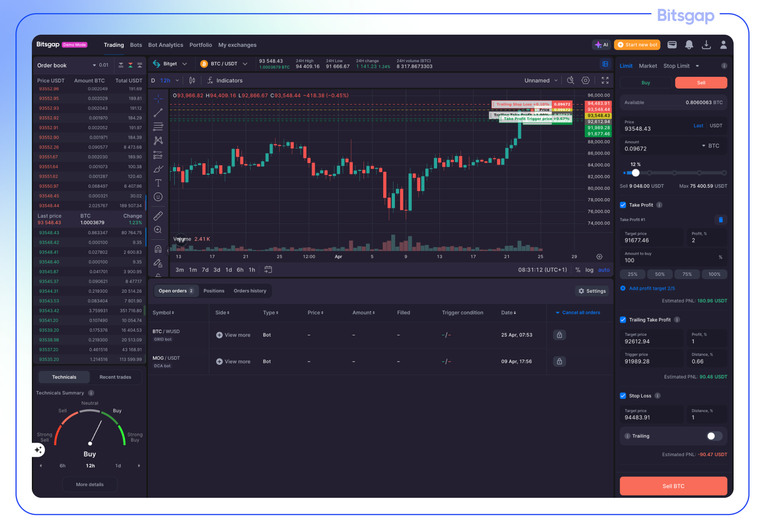Screen dimensions: 765x532
Task: Toggle log scale on chart
Action: (x=589, y=270)
